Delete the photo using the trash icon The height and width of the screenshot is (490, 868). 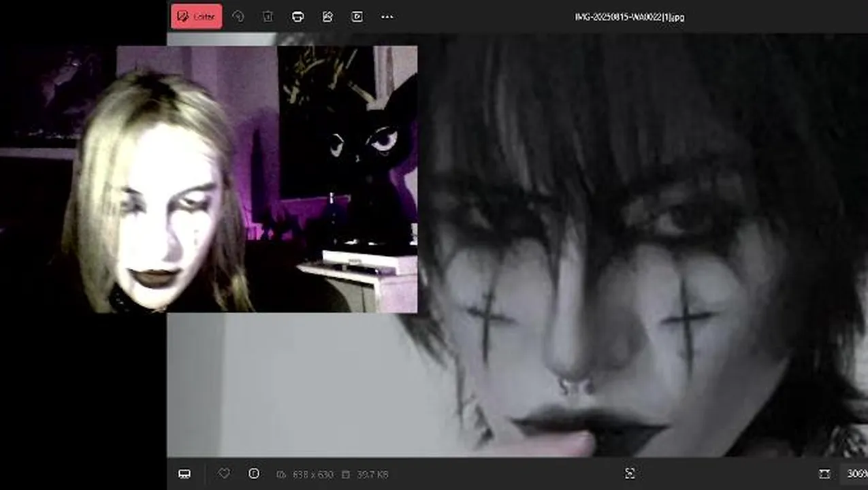click(268, 16)
